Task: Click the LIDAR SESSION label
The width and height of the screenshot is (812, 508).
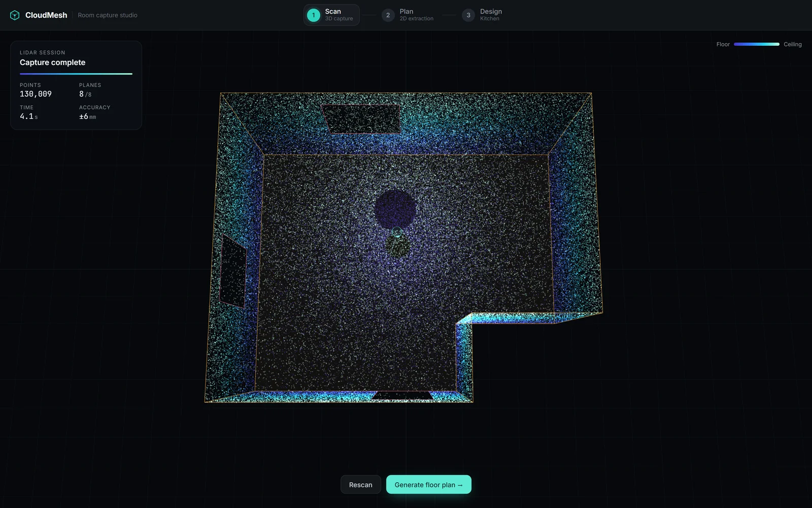Action: pyautogui.click(x=43, y=52)
